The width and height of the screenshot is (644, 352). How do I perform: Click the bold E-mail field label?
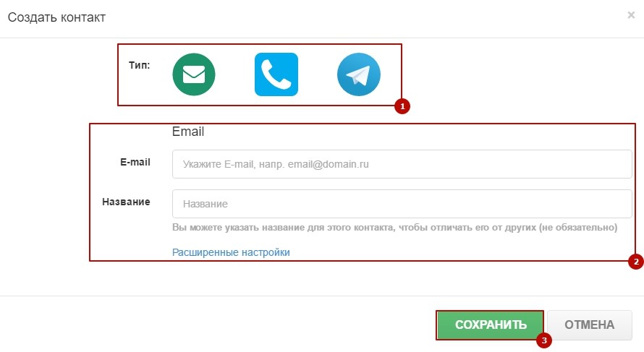(135, 162)
